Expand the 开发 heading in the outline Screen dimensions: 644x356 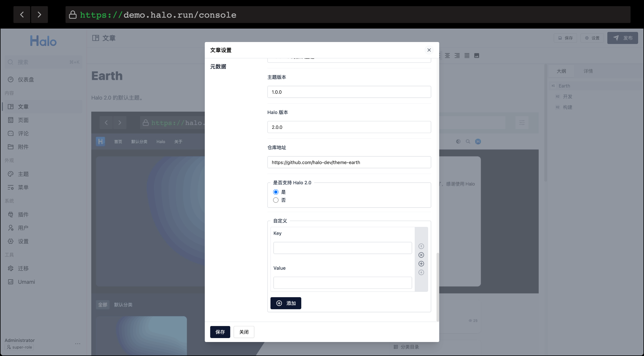pyautogui.click(x=567, y=97)
